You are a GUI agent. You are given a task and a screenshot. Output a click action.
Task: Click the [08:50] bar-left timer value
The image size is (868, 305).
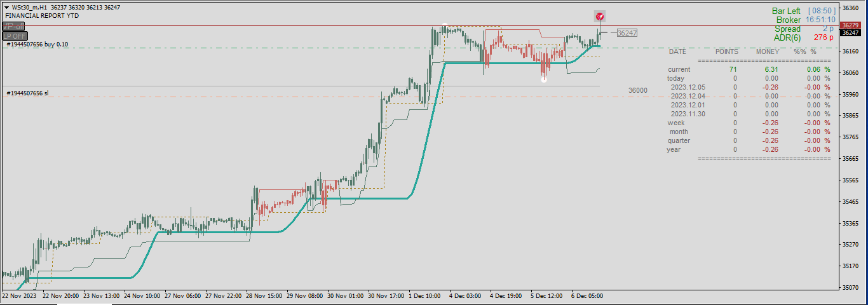[x=822, y=11]
